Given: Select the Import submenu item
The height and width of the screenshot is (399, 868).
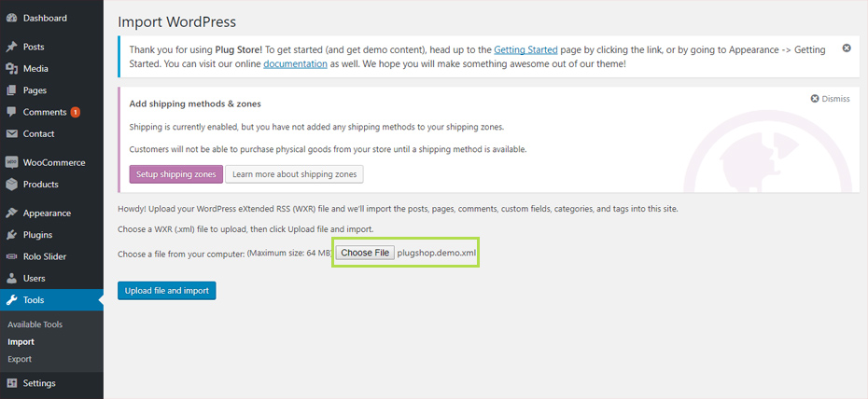Looking at the screenshot, I should pyautogui.click(x=21, y=342).
